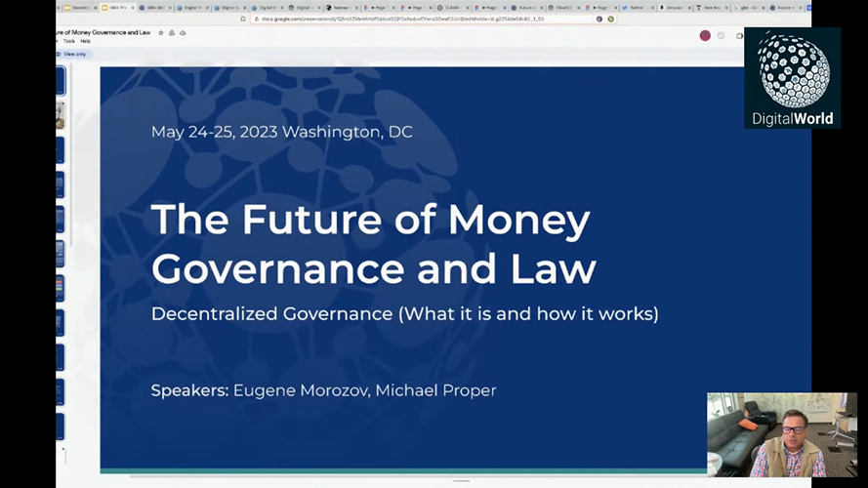Click the View only mode badge

tap(72, 54)
